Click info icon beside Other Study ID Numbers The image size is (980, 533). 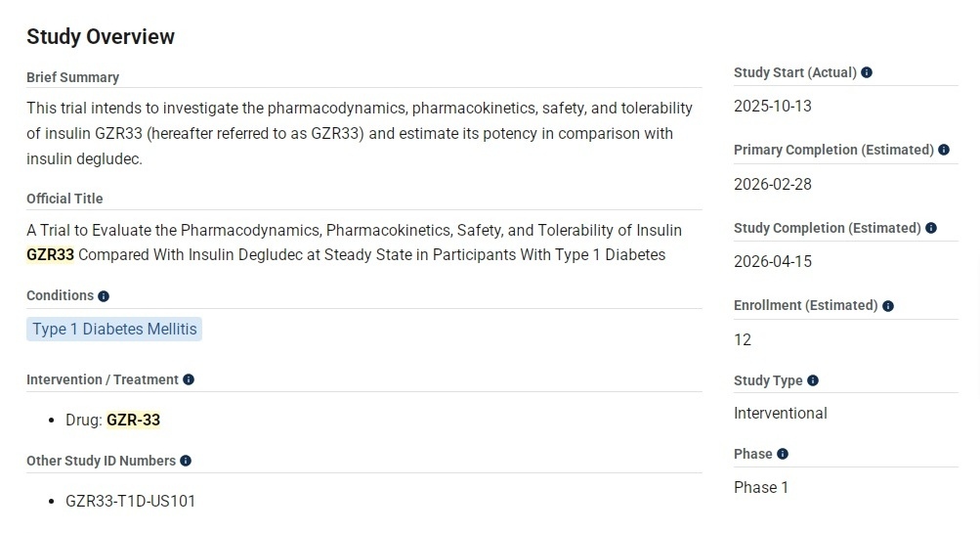click(x=186, y=461)
